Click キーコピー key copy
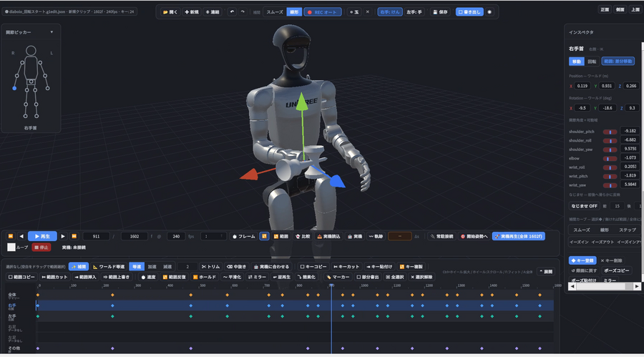This screenshot has width=644, height=357. tap(313, 267)
